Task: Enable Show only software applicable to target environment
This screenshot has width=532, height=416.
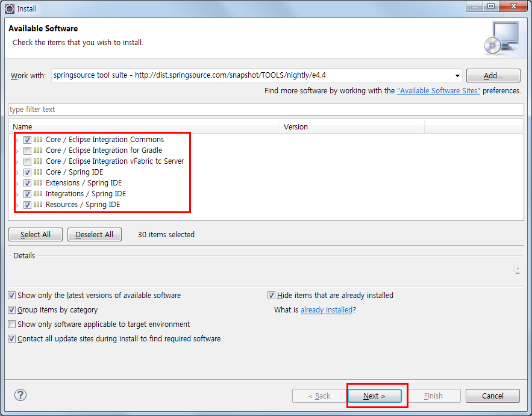Action: [x=12, y=324]
